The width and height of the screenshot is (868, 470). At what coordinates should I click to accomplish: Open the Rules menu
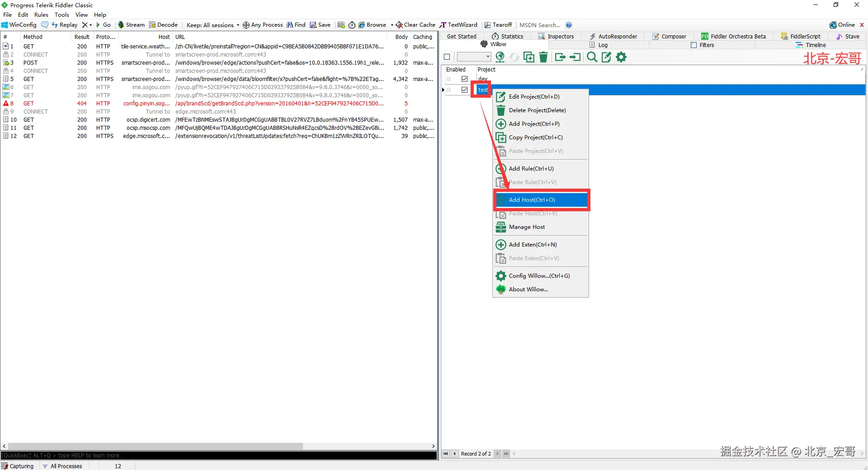41,14
